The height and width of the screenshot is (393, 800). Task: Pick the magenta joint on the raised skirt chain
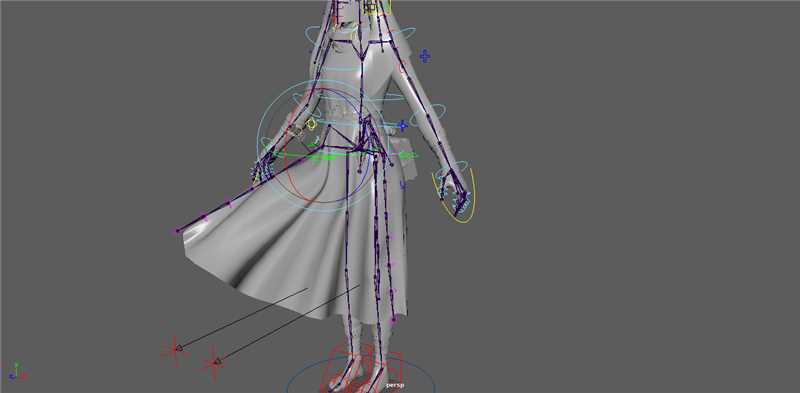click(x=205, y=218)
